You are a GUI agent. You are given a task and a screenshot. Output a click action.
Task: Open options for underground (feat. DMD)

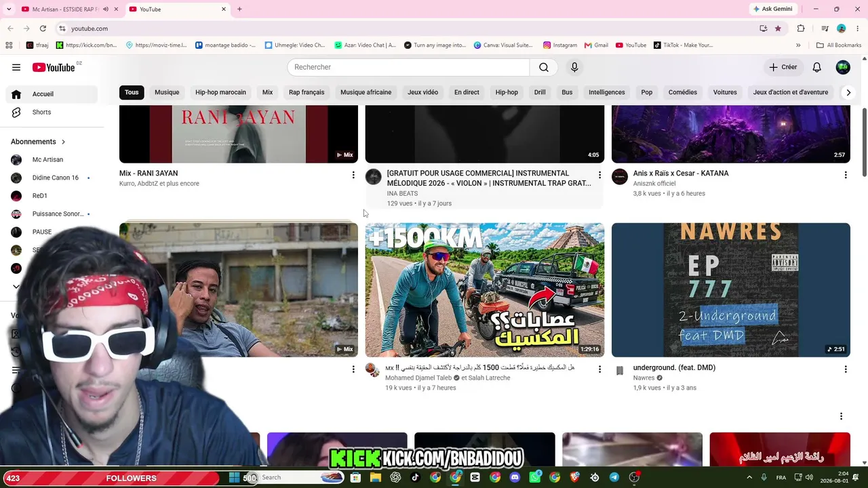(x=846, y=369)
